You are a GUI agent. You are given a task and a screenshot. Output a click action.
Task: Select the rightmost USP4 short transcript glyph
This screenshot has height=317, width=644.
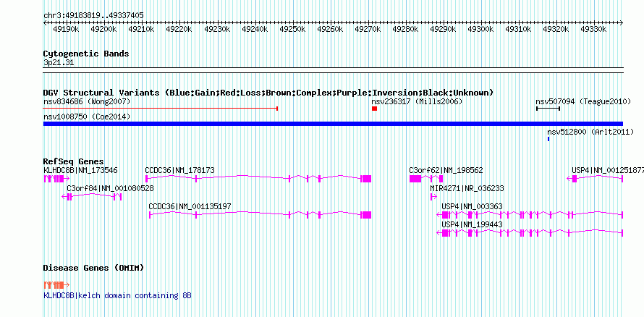pos(595,179)
